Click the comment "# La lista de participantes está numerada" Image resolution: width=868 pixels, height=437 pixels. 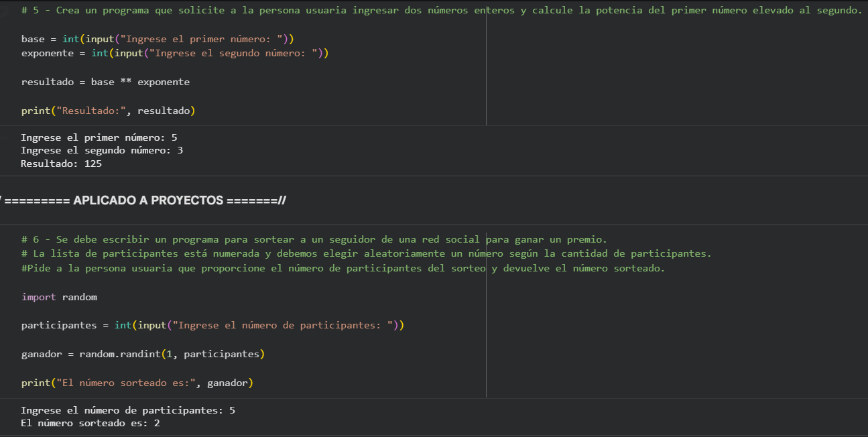366,253
